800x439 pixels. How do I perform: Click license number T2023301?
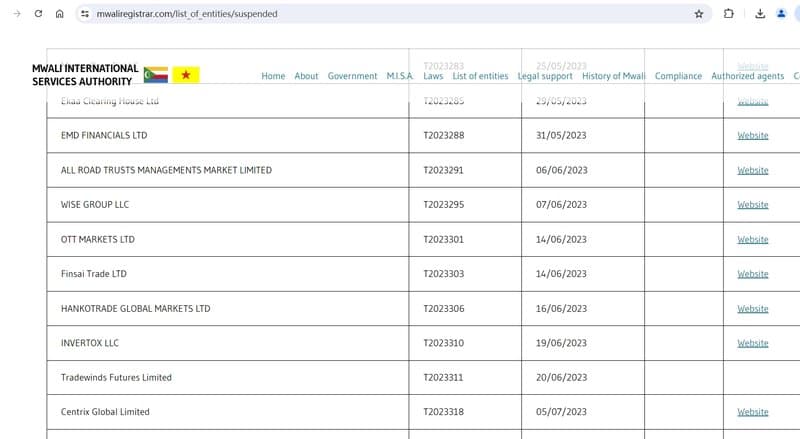(x=443, y=239)
